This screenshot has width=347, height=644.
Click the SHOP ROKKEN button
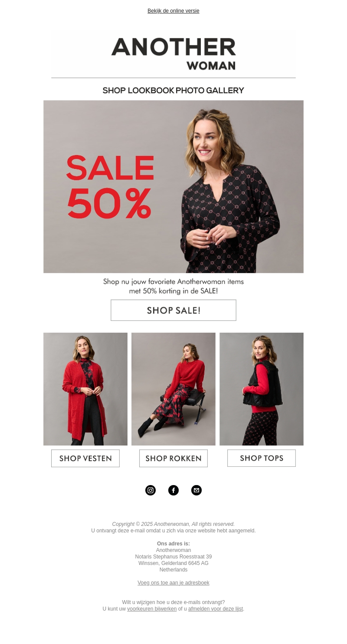click(173, 458)
